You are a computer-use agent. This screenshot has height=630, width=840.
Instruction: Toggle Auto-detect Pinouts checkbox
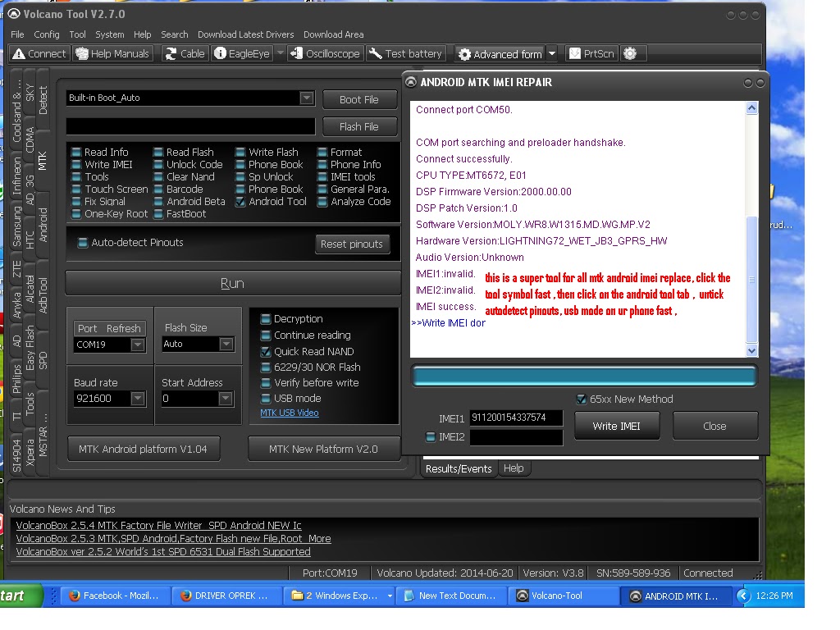pos(83,243)
